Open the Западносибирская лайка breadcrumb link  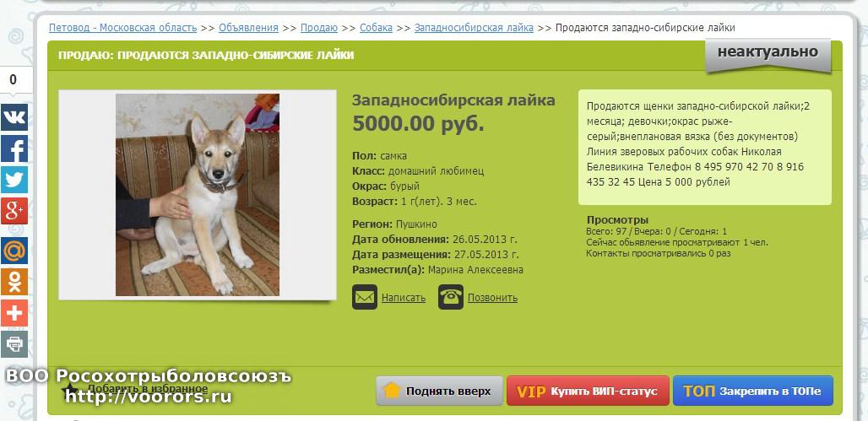point(474,28)
